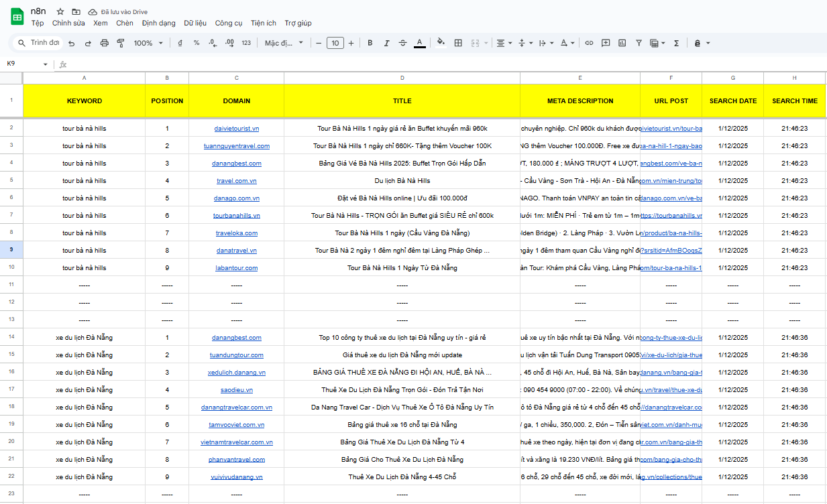827x504 pixels.
Task: Click the Create filter icon
Action: 638,43
